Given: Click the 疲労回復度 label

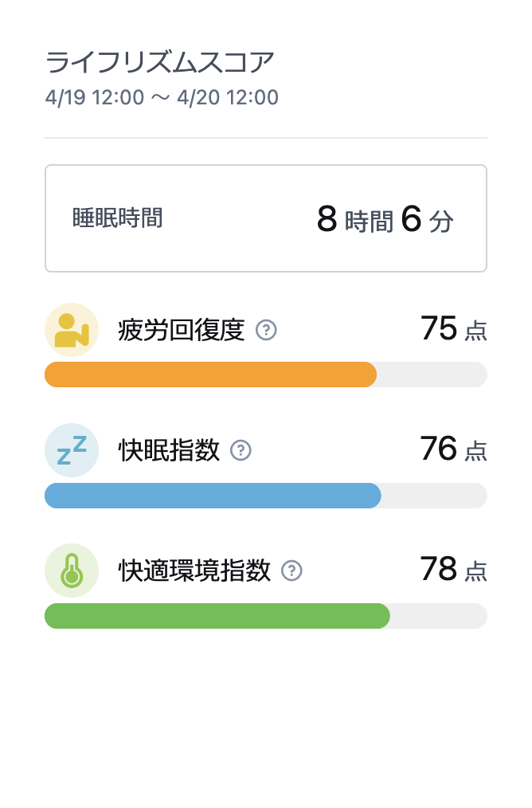Looking at the screenshot, I should coord(182,331).
